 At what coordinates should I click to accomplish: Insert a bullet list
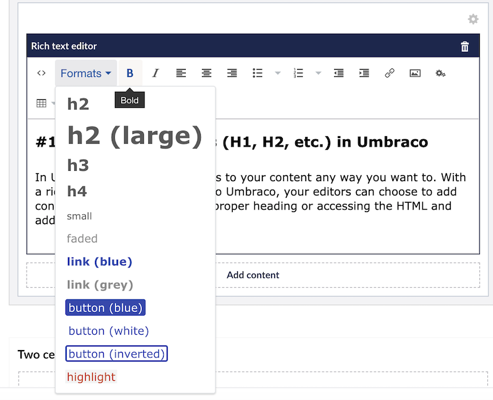(x=257, y=73)
